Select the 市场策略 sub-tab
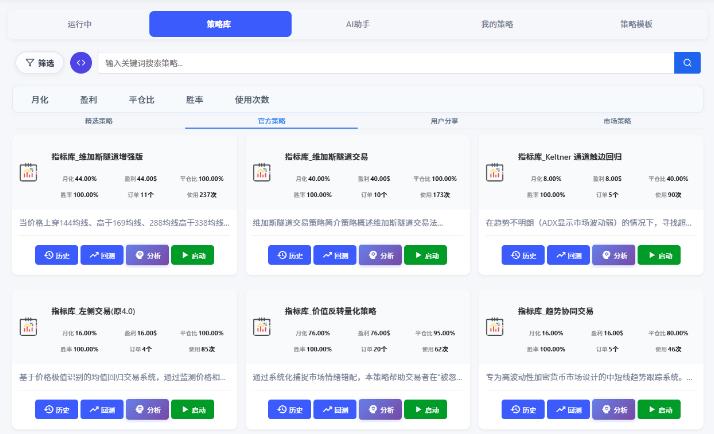The width and height of the screenshot is (714, 434). (x=617, y=121)
